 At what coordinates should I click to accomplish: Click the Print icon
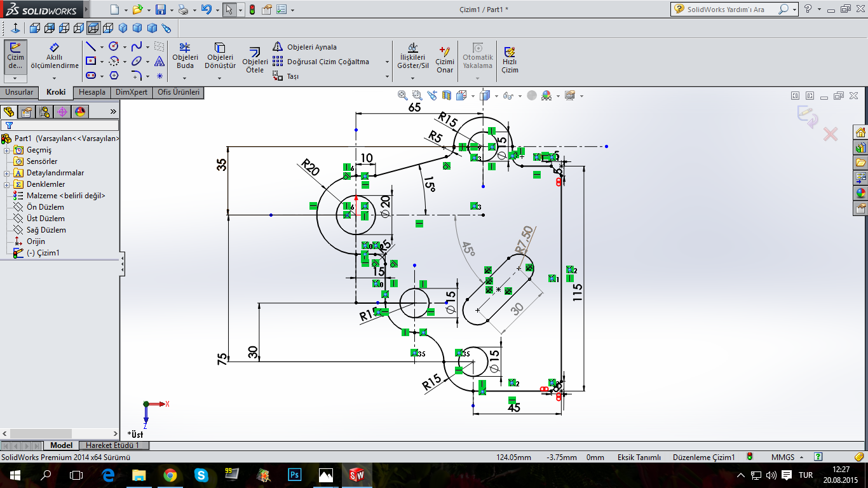183,10
